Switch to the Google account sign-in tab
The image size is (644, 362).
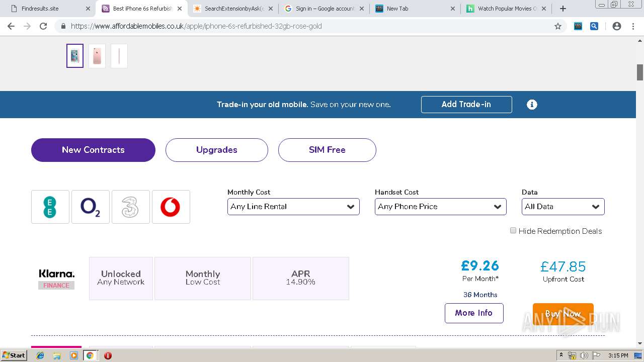(325, 9)
